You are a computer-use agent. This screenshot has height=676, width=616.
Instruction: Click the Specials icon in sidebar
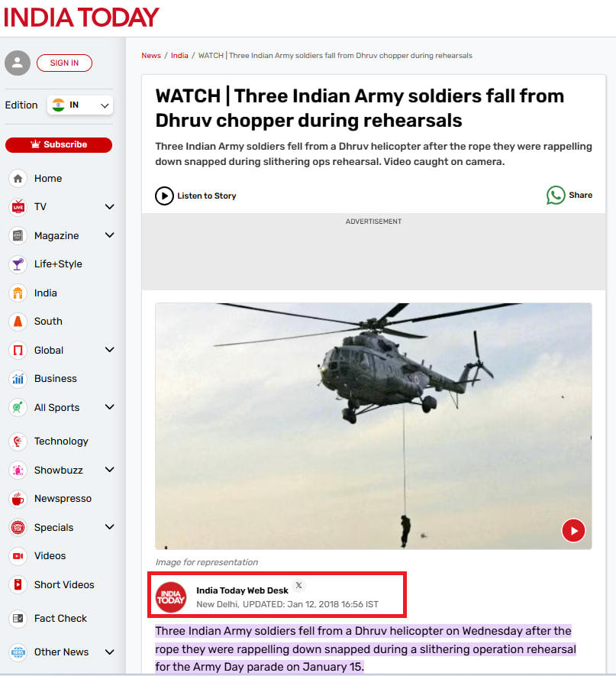point(18,527)
